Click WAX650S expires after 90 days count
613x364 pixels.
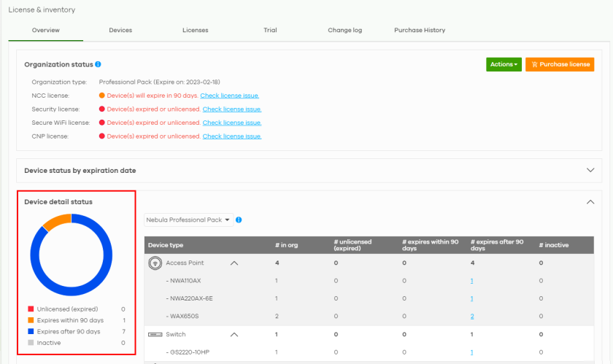coord(472,317)
